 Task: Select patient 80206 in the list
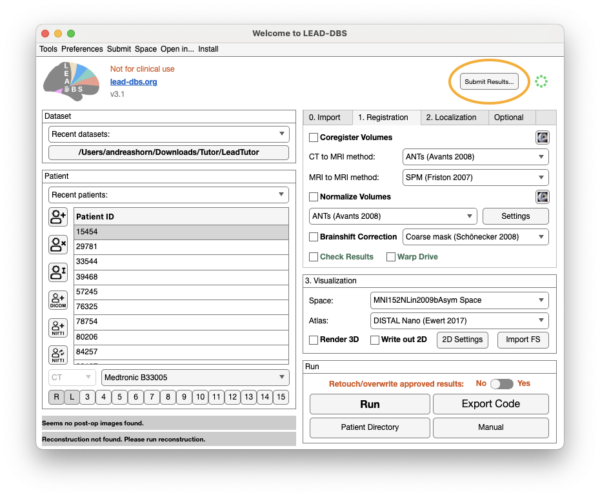(181, 337)
